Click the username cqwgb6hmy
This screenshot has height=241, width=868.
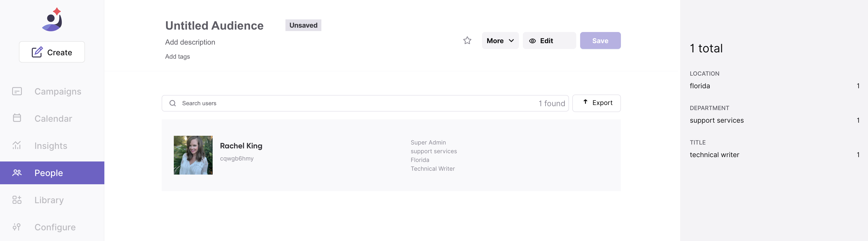[237, 159]
